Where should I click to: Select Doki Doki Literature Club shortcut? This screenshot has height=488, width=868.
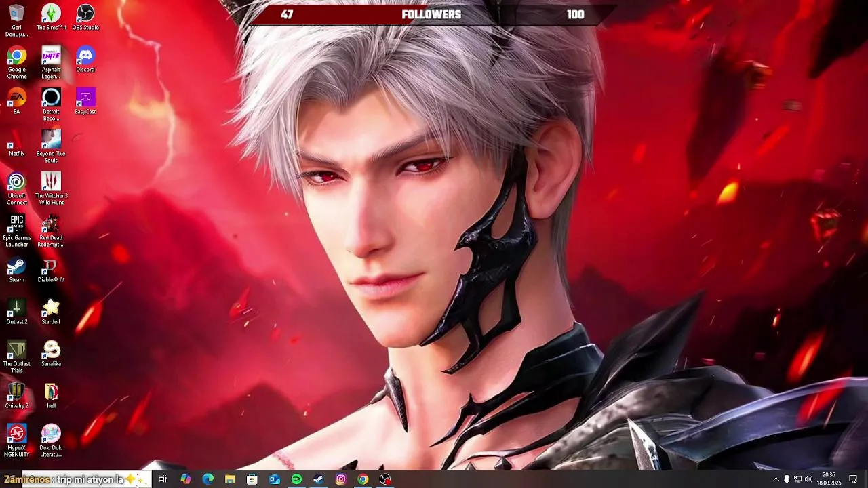tap(51, 441)
